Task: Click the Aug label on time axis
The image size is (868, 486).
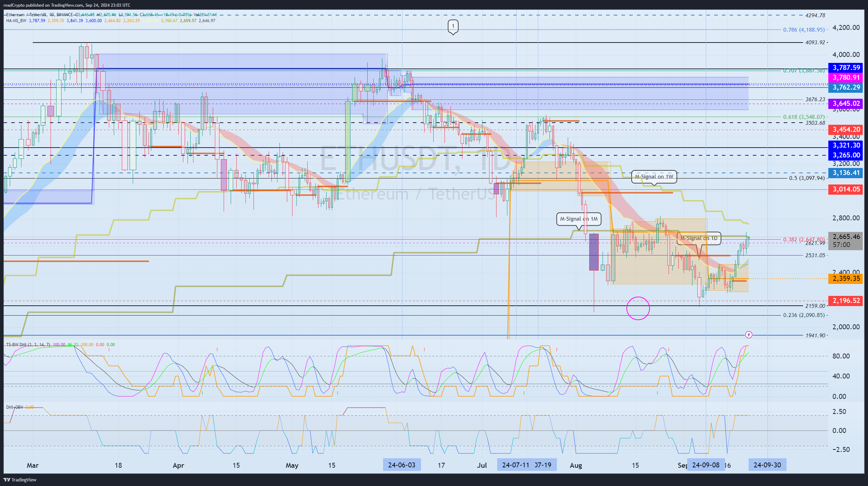Action: [x=576, y=465]
